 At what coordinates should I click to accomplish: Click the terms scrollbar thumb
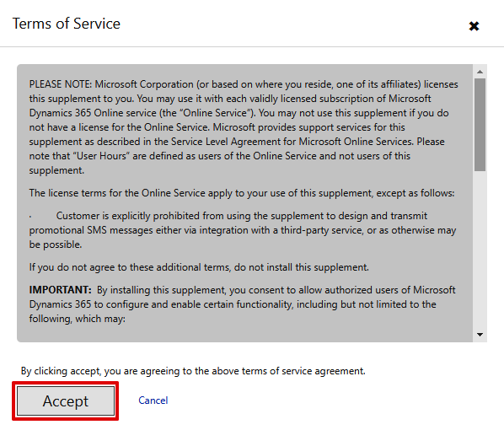pyautogui.click(x=480, y=125)
